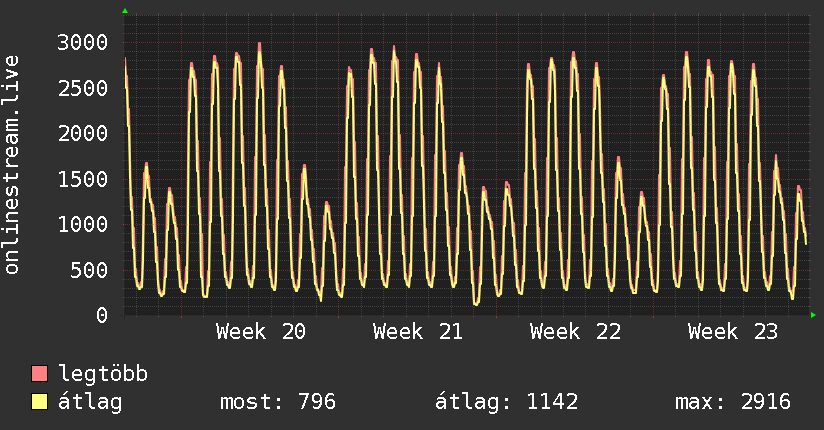Click the 'Week 20' axis label
This screenshot has width=824, height=430.
(261, 332)
